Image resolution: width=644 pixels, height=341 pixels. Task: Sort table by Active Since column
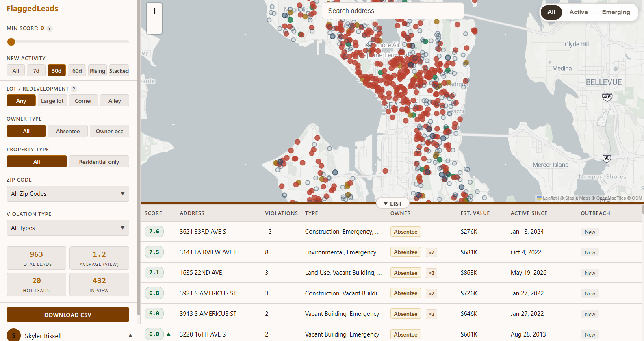pos(529,213)
